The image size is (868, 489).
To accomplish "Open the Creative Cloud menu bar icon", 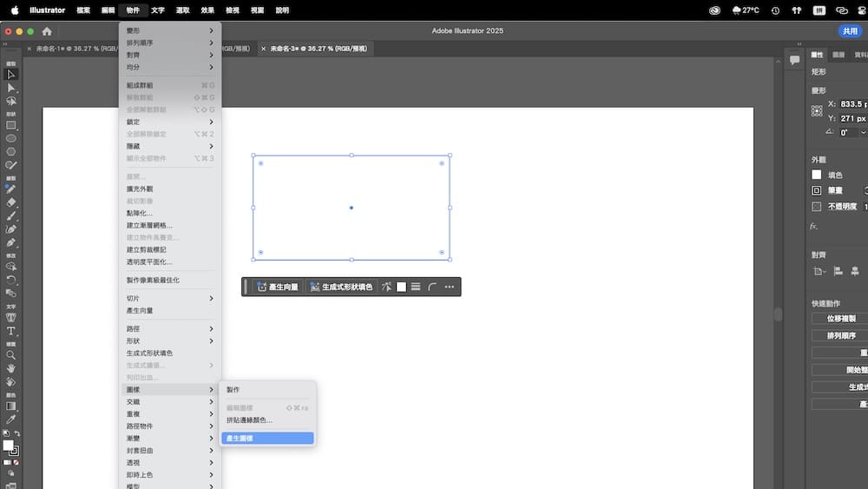I will [x=714, y=10].
